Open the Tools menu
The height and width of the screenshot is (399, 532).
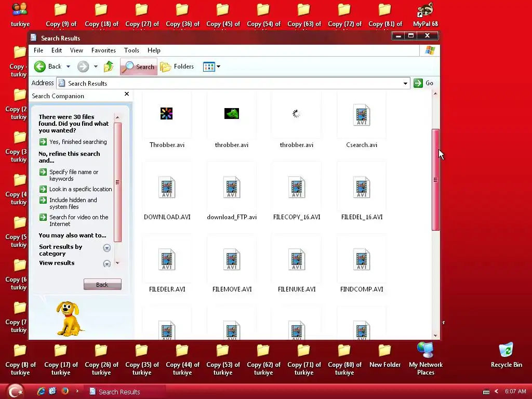131,50
